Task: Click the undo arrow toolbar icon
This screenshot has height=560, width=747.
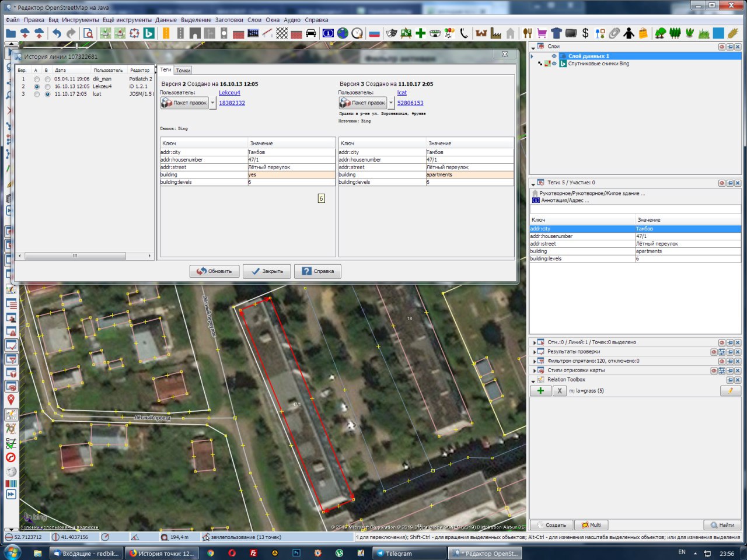Action: pos(57,33)
